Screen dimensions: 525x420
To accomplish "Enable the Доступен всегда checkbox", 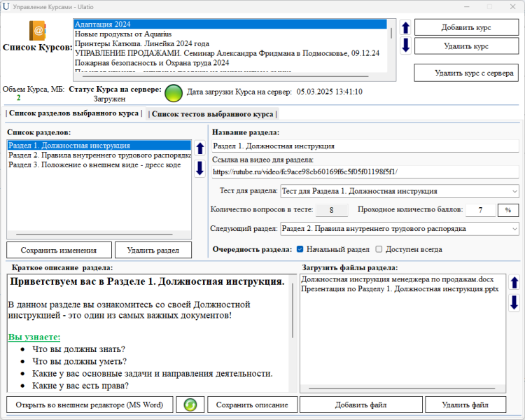I will (379, 249).
